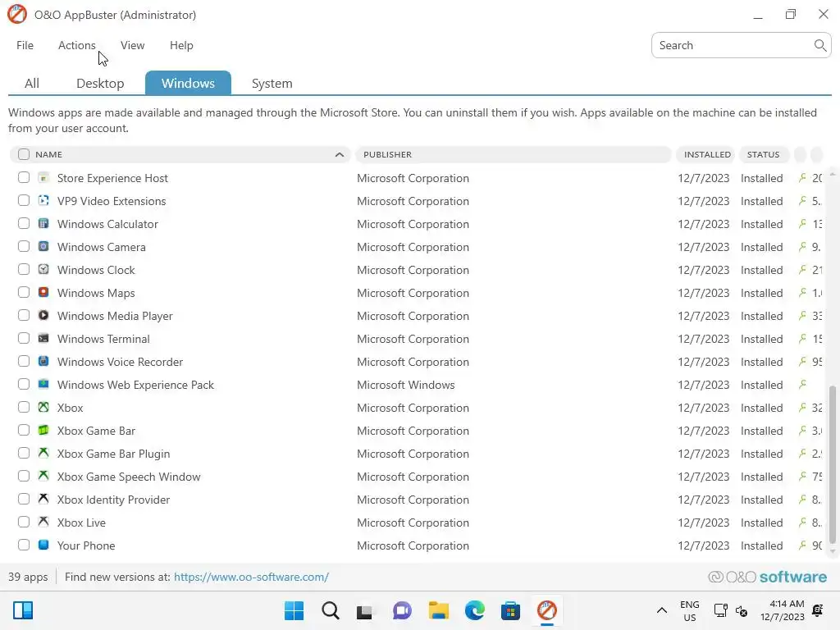This screenshot has width=840, height=630.
Task: Click the Your Phone app icon
Action: coord(43,546)
